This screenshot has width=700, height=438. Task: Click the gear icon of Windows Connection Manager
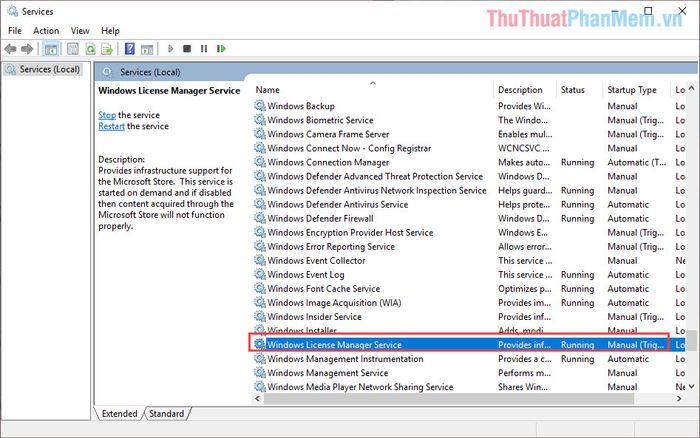coord(260,162)
